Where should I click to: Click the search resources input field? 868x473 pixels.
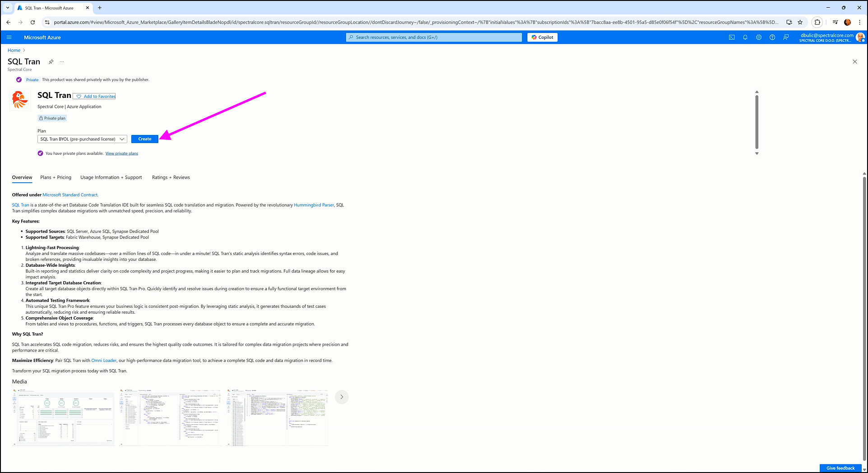(434, 37)
